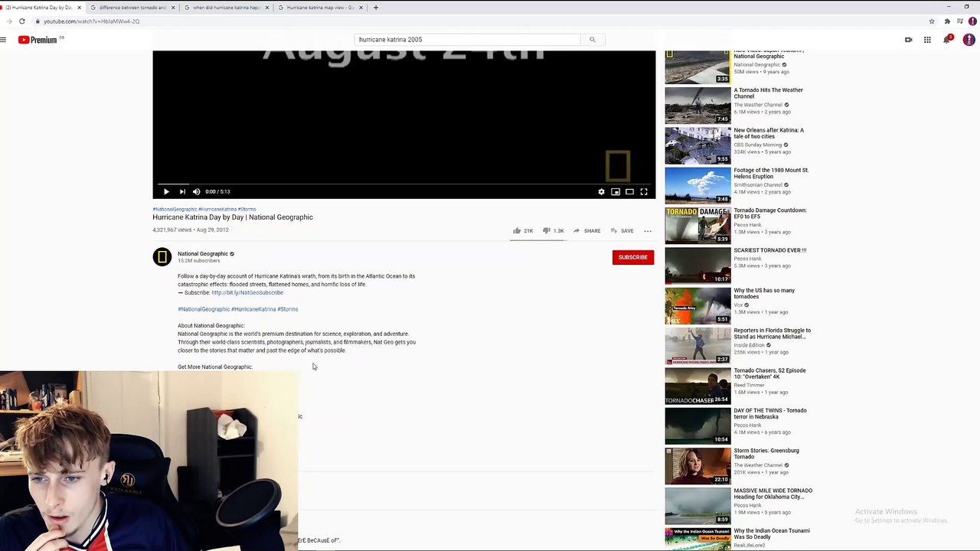
Task: Go to YouTube Premium home logo
Action: 38,40
